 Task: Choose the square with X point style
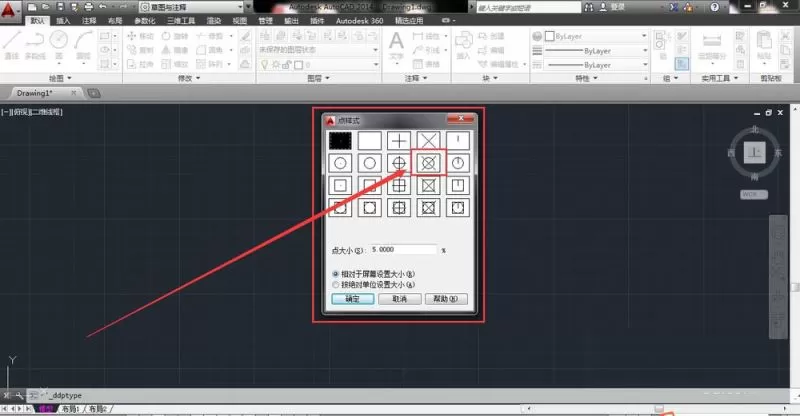point(429,185)
